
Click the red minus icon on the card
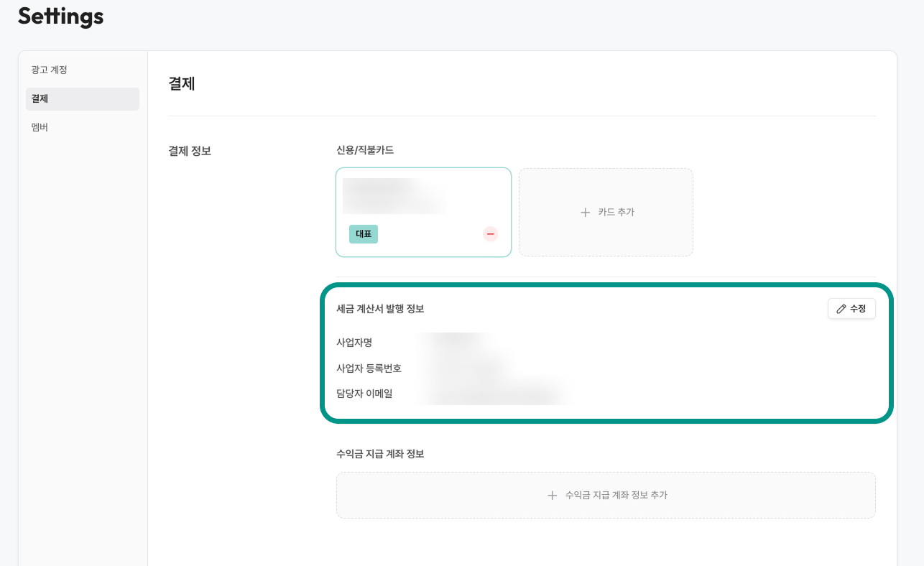[490, 234]
